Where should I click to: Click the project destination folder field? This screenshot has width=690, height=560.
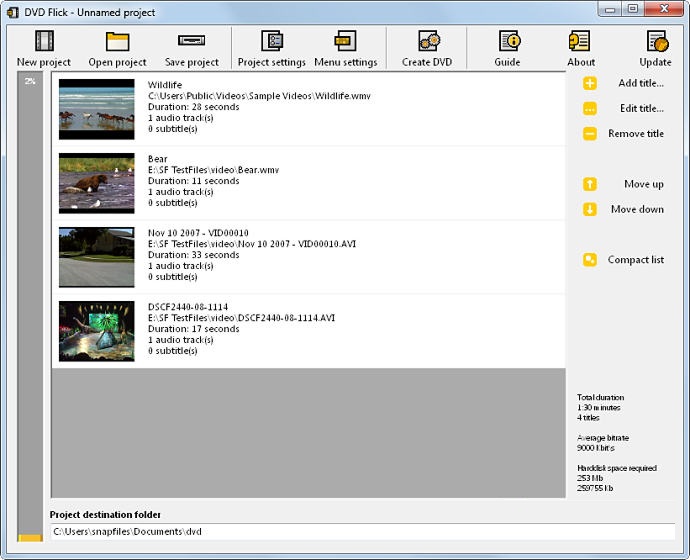(360, 532)
